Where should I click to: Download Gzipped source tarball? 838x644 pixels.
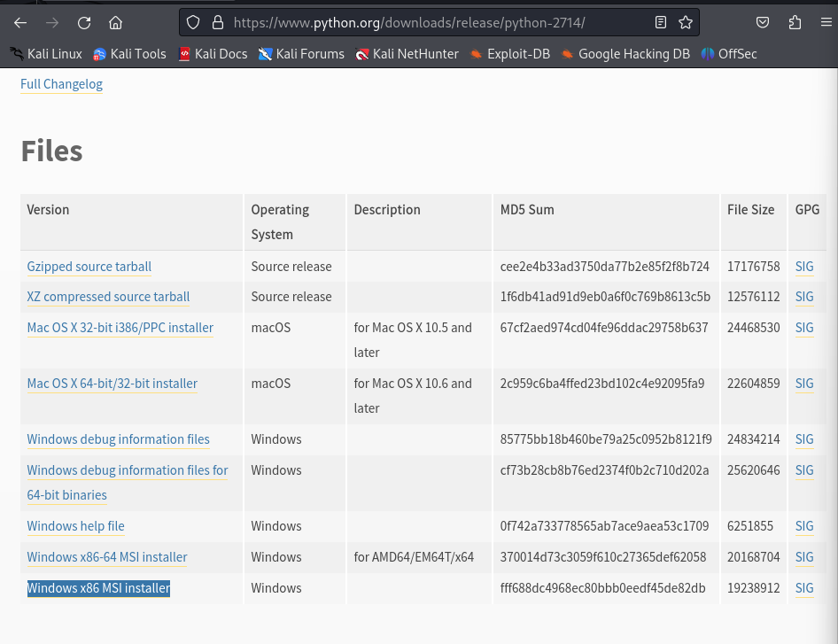coord(89,267)
